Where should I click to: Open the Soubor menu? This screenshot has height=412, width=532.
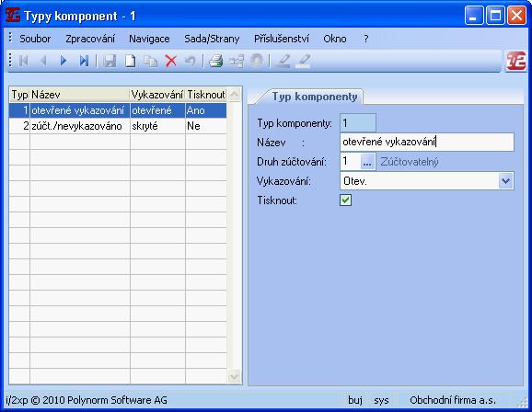pos(35,39)
